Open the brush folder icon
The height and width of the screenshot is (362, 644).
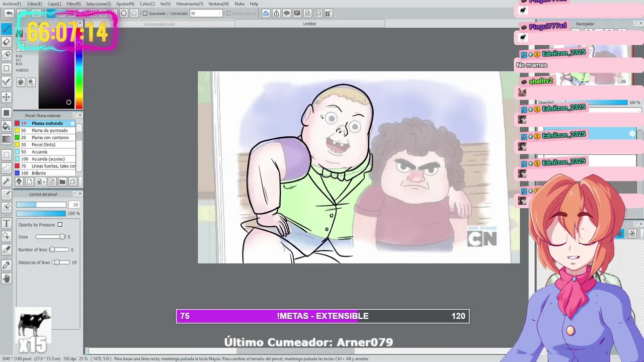[62, 182]
